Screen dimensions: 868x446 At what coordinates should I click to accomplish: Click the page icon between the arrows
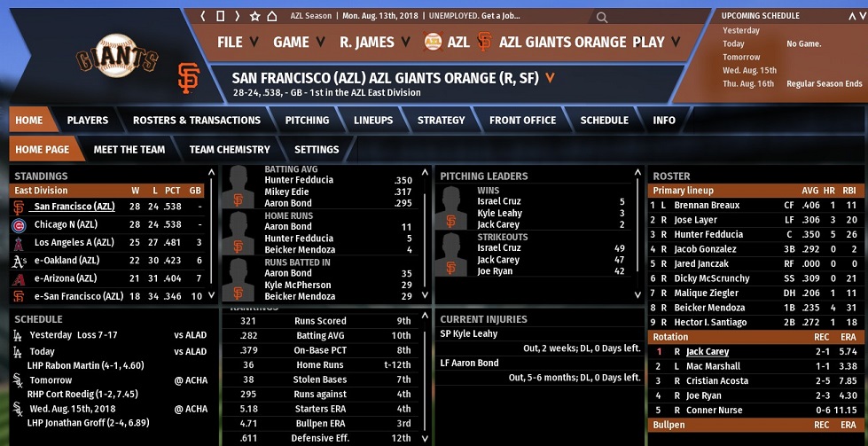[x=220, y=16]
